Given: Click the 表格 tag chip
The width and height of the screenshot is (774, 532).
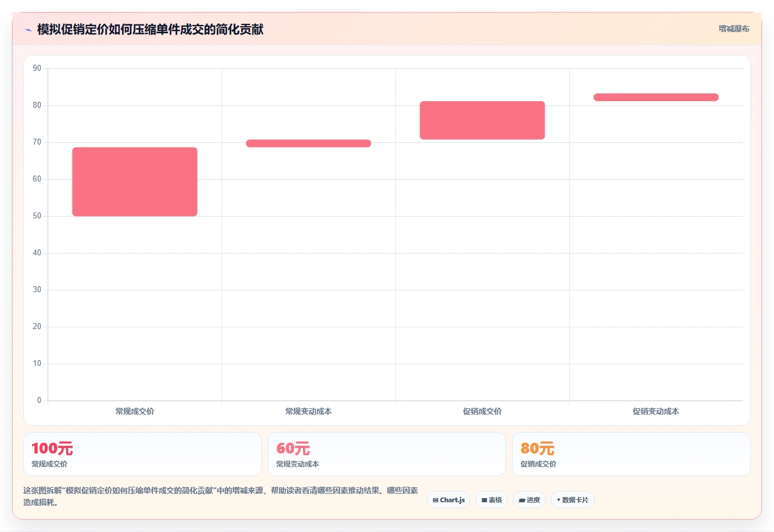Looking at the screenshot, I should pos(491,500).
